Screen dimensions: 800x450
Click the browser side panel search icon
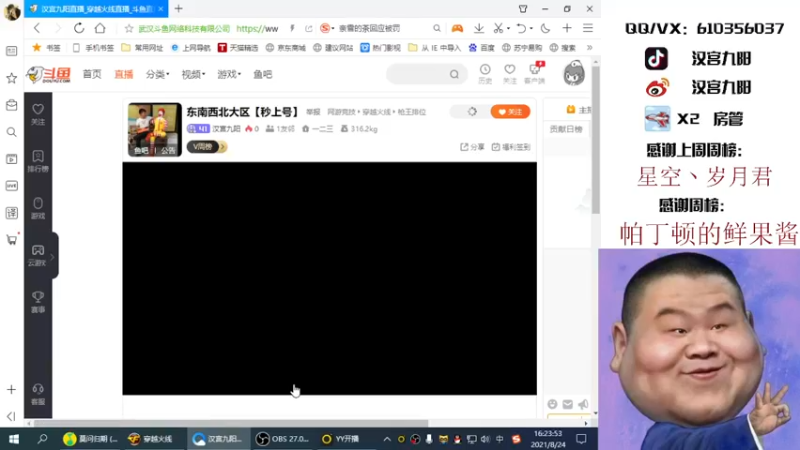[11, 132]
